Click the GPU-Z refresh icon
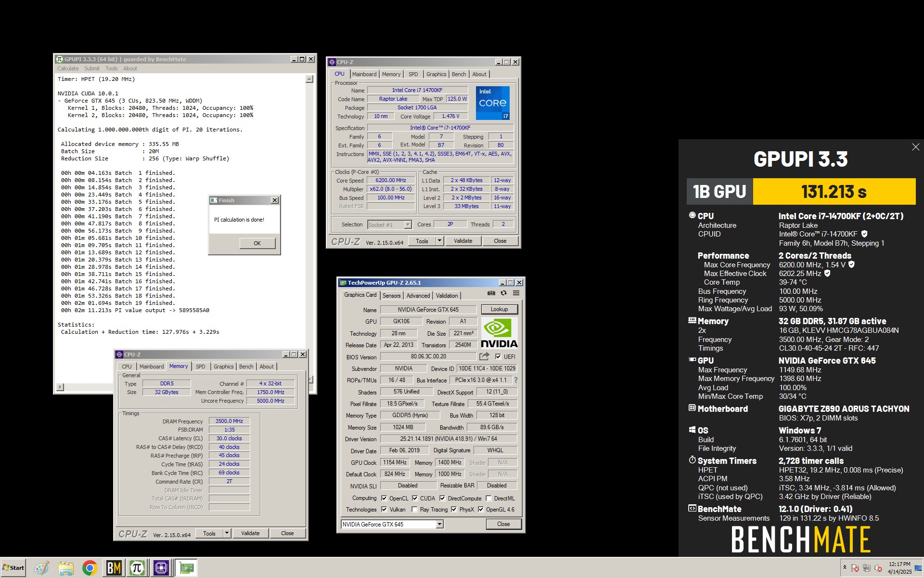The width and height of the screenshot is (924, 578). (x=503, y=293)
